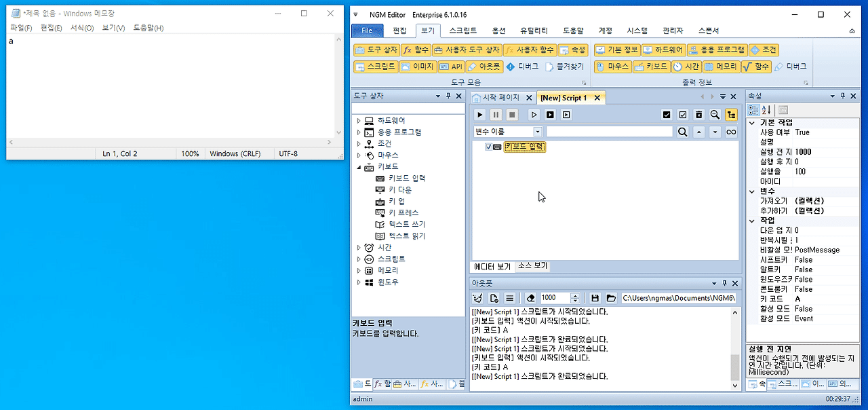Collapse the 키보드 node in 도구 상자 tree
The width and height of the screenshot is (868, 410).
click(359, 167)
